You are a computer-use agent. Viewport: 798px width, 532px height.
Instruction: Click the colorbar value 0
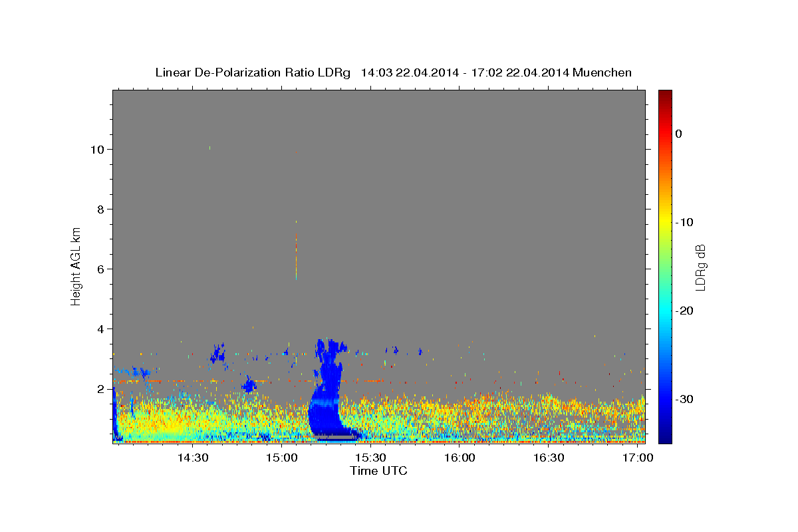coord(678,134)
